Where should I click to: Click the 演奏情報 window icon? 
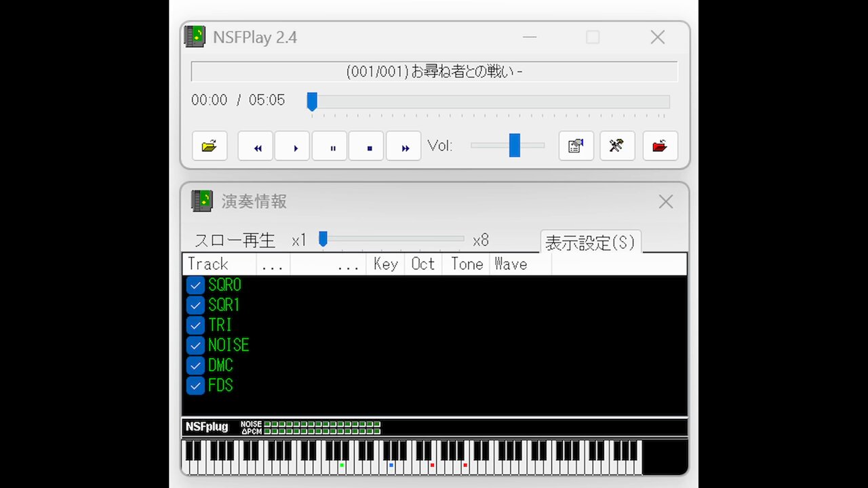coord(201,201)
